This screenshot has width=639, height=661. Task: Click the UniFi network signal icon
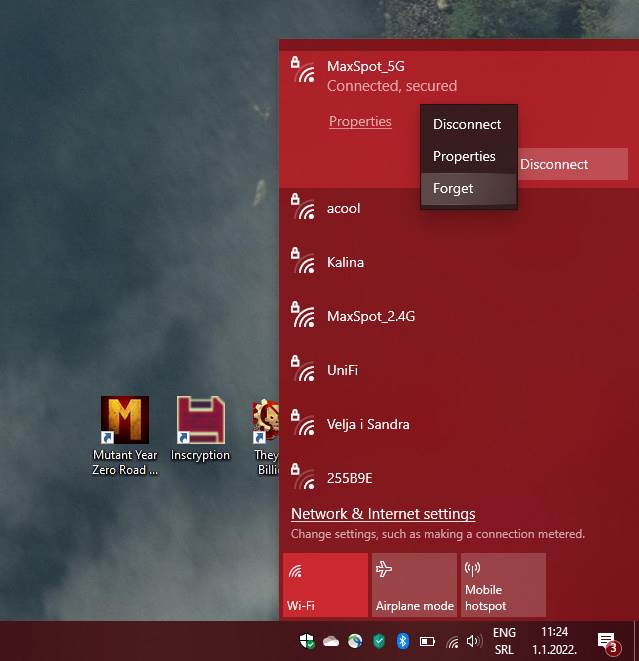[x=303, y=368]
